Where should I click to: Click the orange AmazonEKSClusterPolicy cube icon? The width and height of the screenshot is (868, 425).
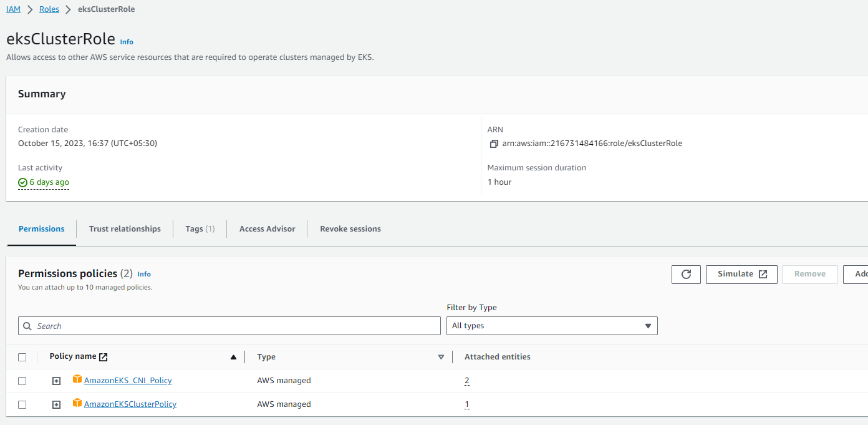coord(77,403)
